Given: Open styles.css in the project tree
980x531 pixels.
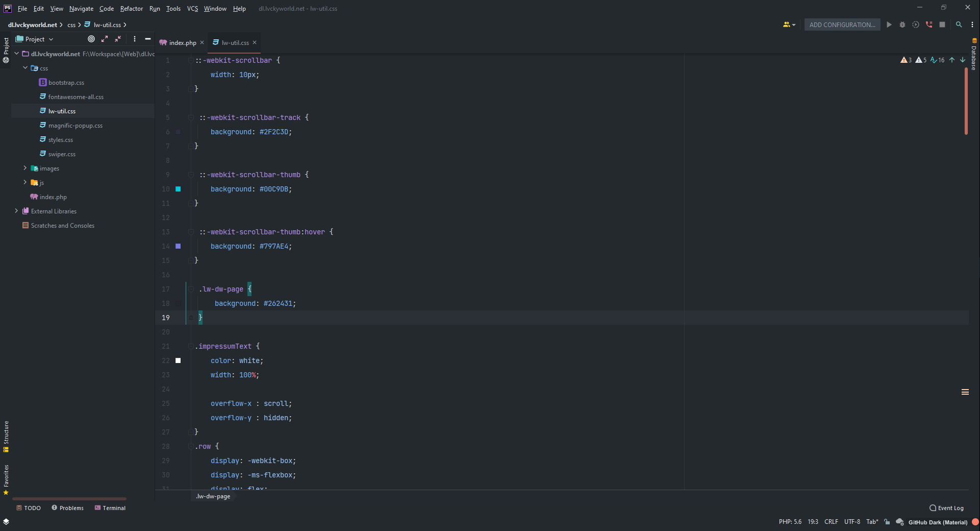Looking at the screenshot, I should 61,140.
